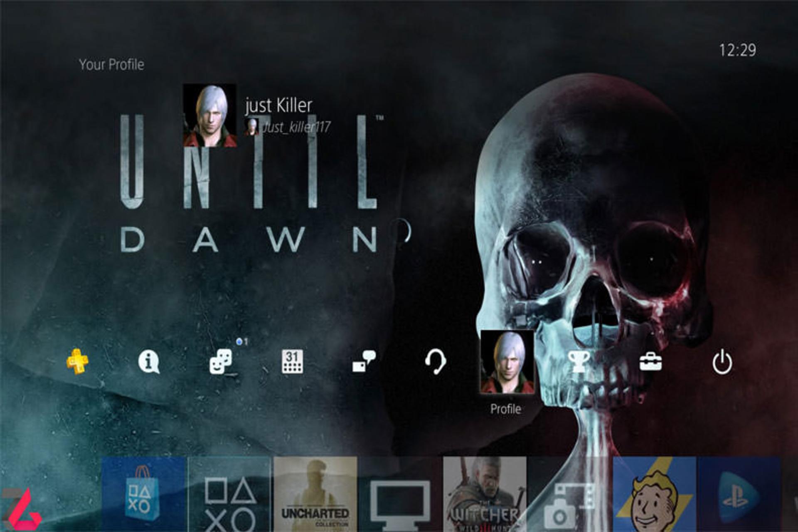Open the PlayStation Now tile
This screenshot has width=798, height=532.
739,494
